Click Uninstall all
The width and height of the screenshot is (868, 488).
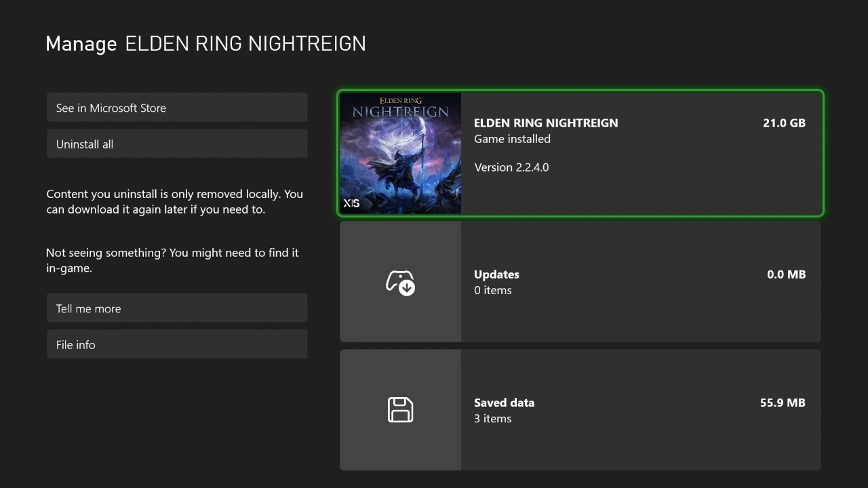pos(176,143)
